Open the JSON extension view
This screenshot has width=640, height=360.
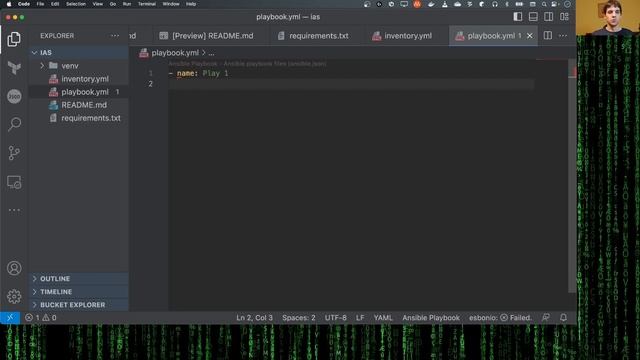[x=14, y=96]
